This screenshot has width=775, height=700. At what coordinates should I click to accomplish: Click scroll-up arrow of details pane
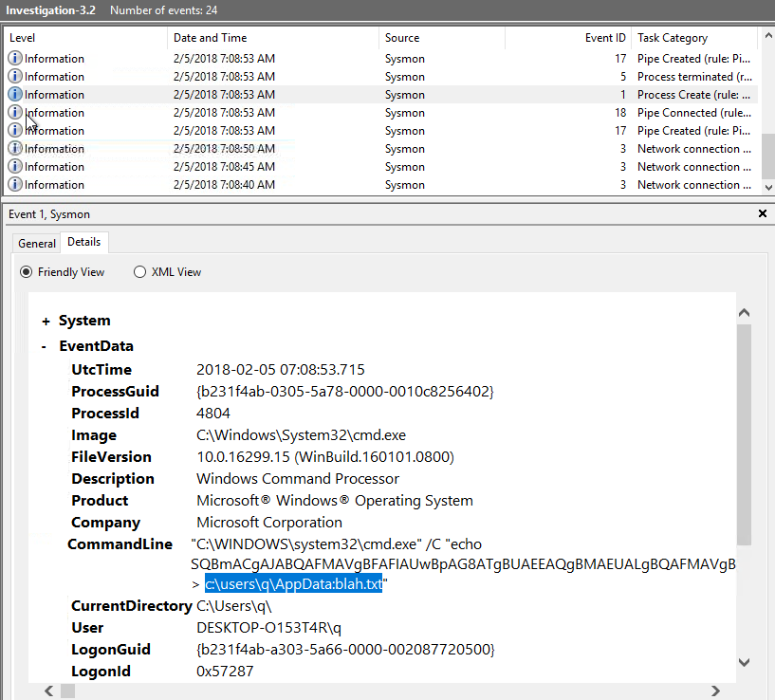tap(744, 313)
